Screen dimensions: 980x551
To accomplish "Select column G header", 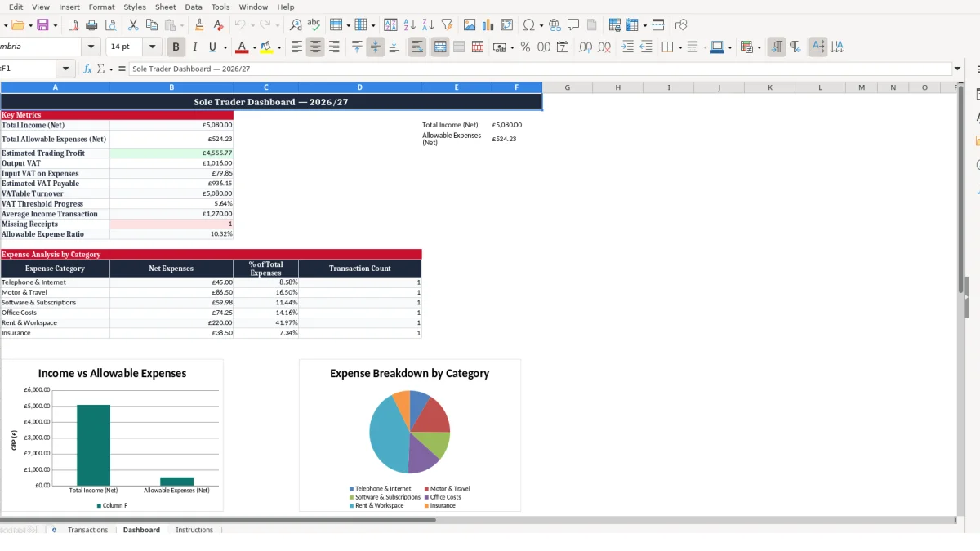I will [x=567, y=87].
